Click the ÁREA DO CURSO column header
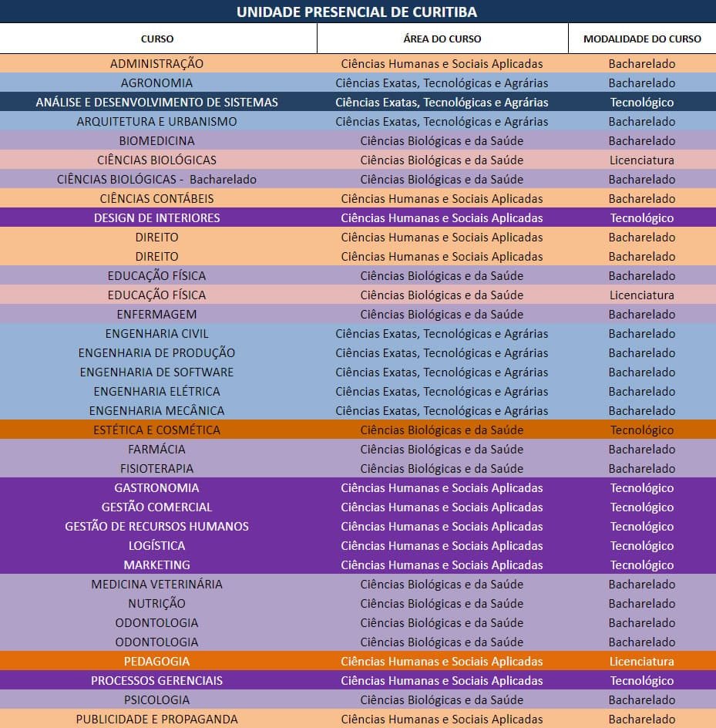The height and width of the screenshot is (728, 716). pos(442,39)
